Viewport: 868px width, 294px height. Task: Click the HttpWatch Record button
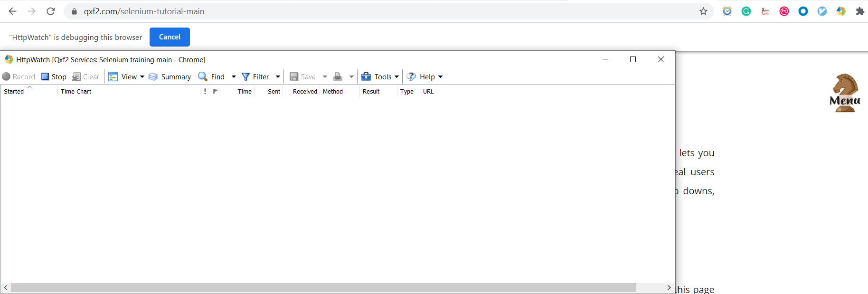(19, 76)
